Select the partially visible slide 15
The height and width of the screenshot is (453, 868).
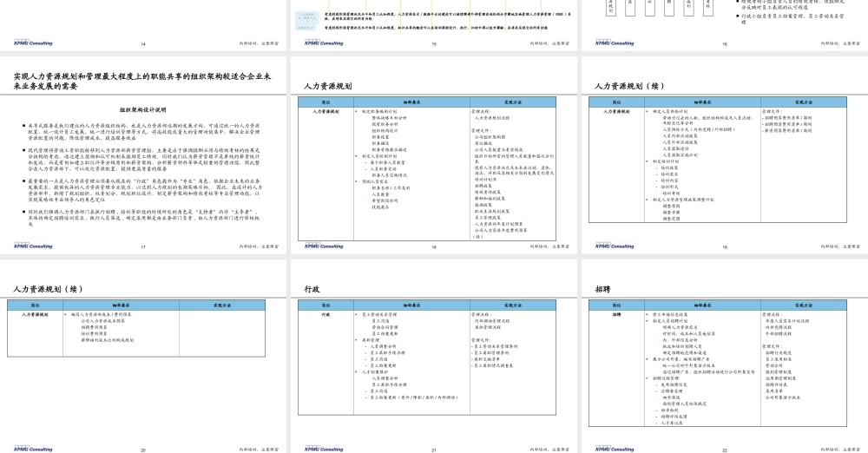tap(434, 25)
